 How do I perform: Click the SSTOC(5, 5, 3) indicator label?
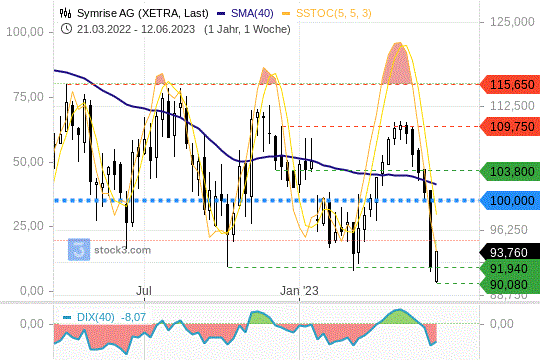click(x=334, y=13)
